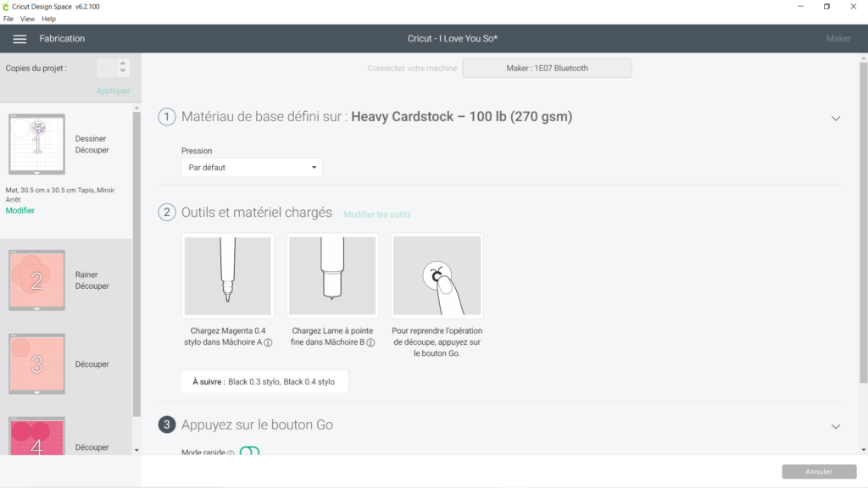Image resolution: width=868 pixels, height=488 pixels.
Task: Click the "Fabrication" header title
Action: tap(62, 39)
